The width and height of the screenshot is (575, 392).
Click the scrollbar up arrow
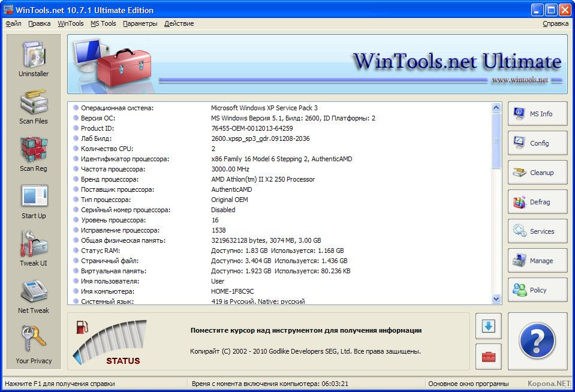click(x=496, y=107)
